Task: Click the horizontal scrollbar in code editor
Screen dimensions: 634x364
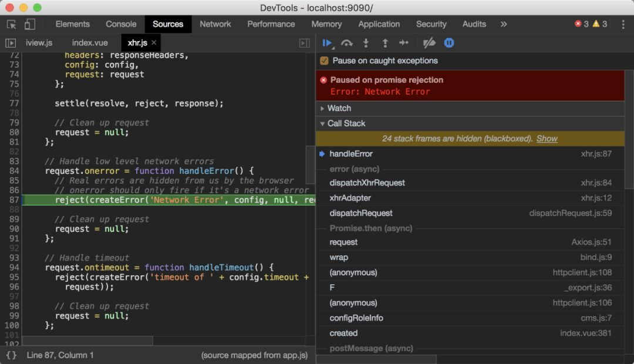Action: pyautogui.click(x=87, y=341)
